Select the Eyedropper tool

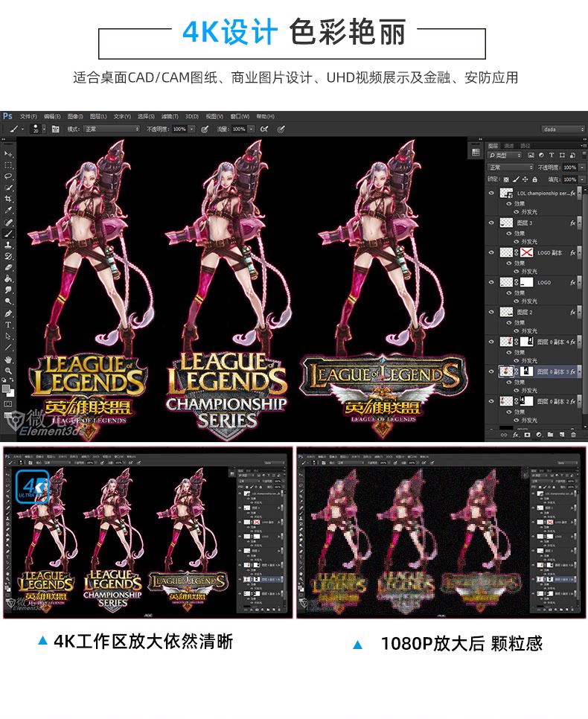click(x=8, y=211)
